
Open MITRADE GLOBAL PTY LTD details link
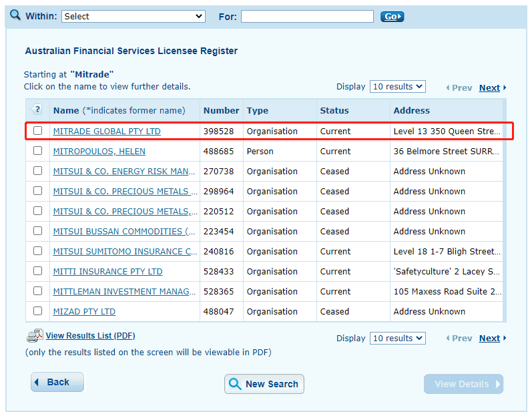[107, 132]
